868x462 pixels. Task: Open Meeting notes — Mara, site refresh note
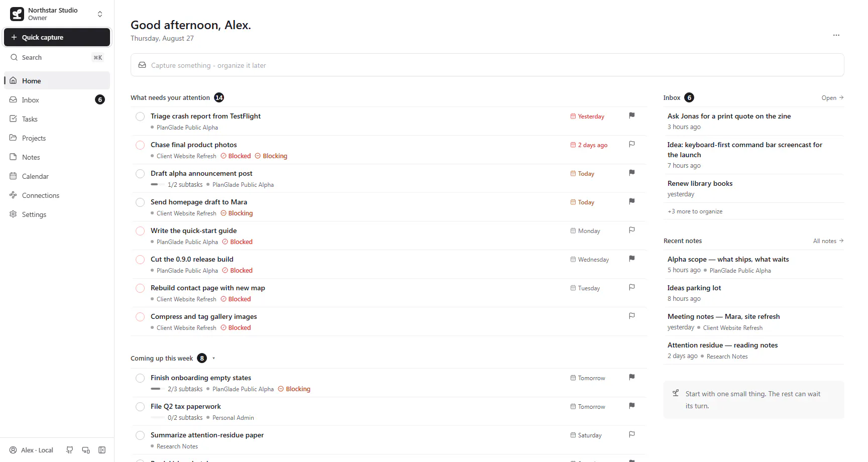point(753,321)
